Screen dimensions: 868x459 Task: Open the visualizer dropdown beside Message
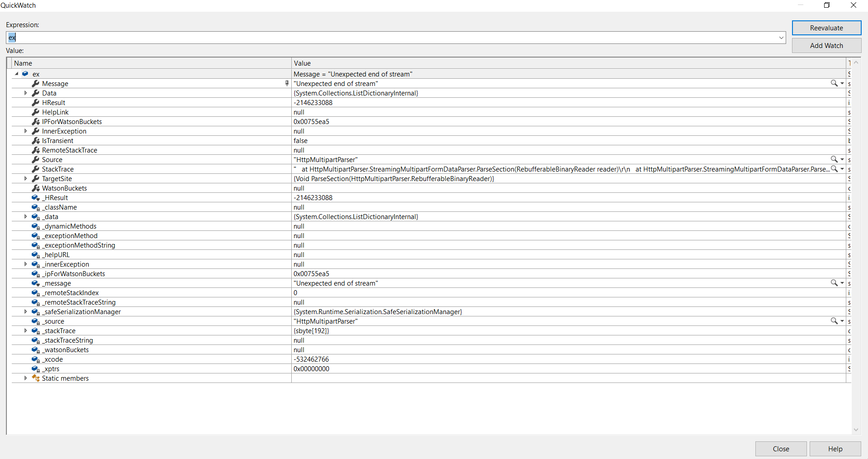(841, 83)
